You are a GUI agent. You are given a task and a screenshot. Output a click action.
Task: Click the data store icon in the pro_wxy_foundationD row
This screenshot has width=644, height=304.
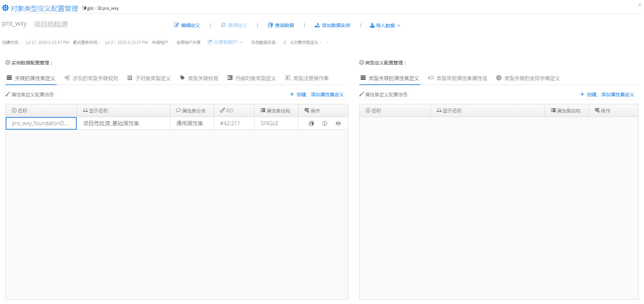311,123
